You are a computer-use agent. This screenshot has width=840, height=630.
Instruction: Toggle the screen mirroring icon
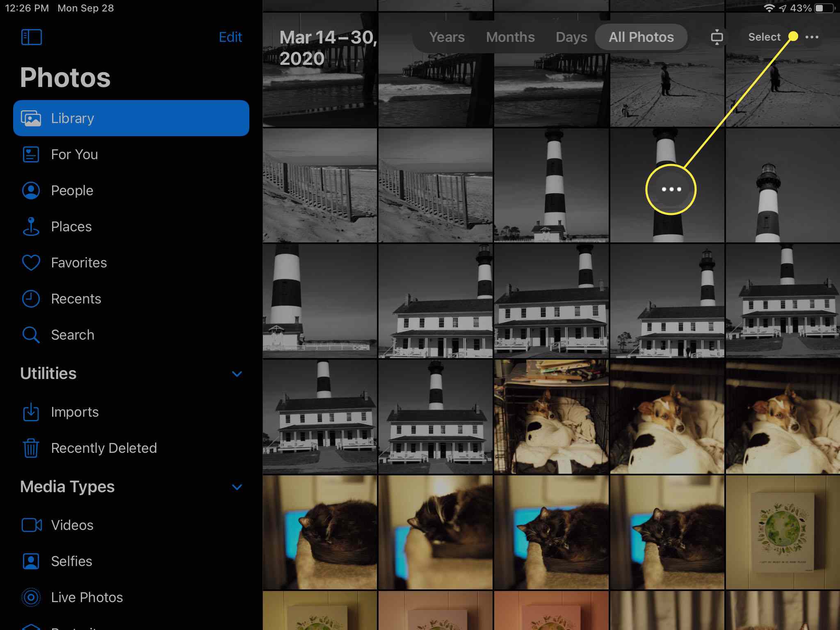click(x=717, y=37)
